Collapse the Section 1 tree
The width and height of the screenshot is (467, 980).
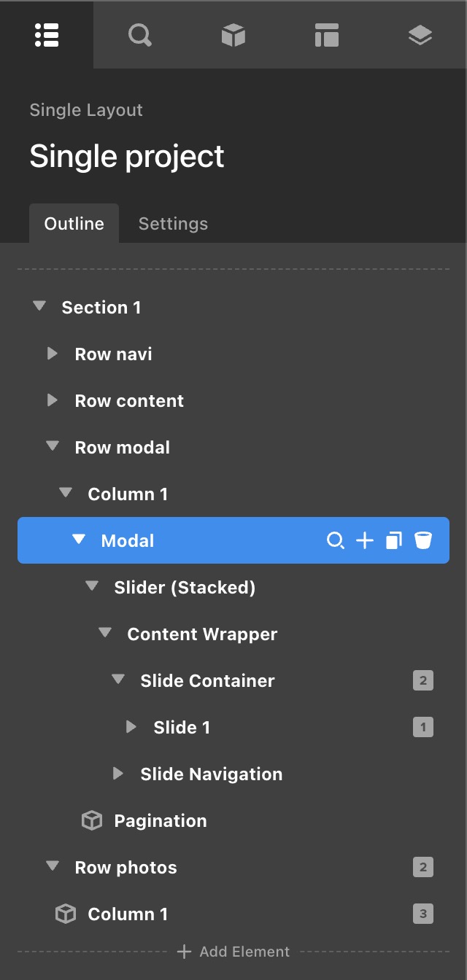(39, 307)
